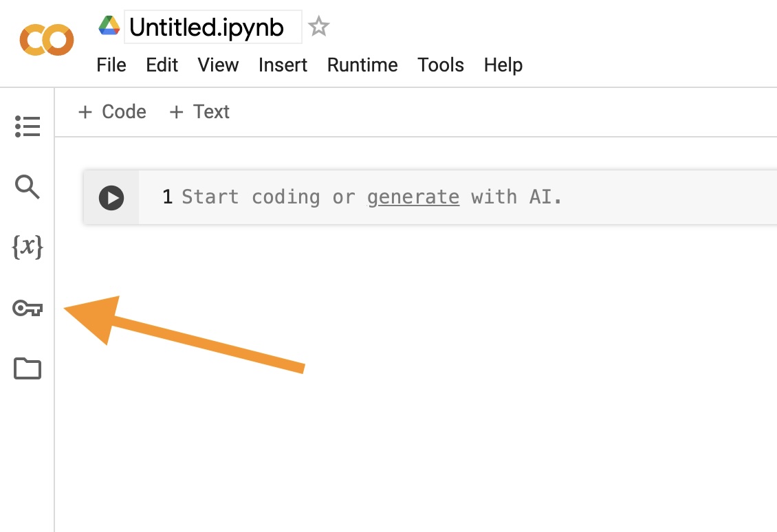Focus the code cell editor line
Image resolution: width=777 pixels, height=532 pixels.
pyautogui.click(x=458, y=197)
